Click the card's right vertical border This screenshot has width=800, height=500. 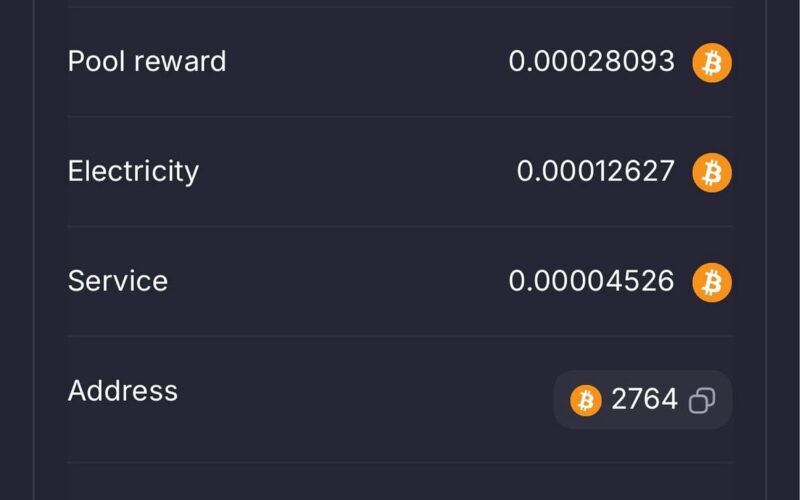[765, 250]
